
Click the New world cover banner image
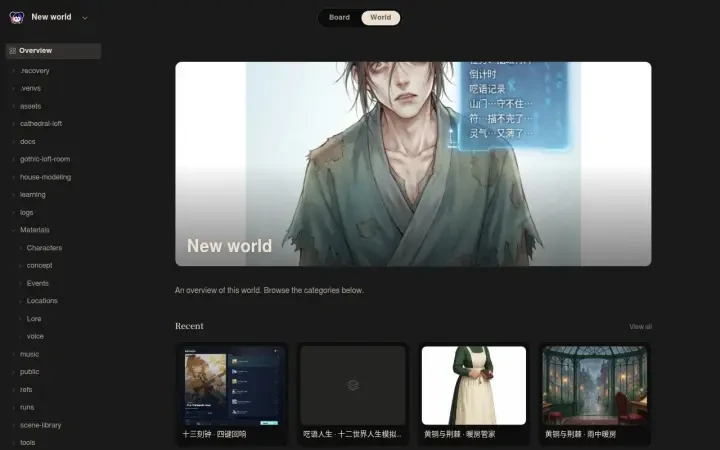pyautogui.click(x=413, y=164)
